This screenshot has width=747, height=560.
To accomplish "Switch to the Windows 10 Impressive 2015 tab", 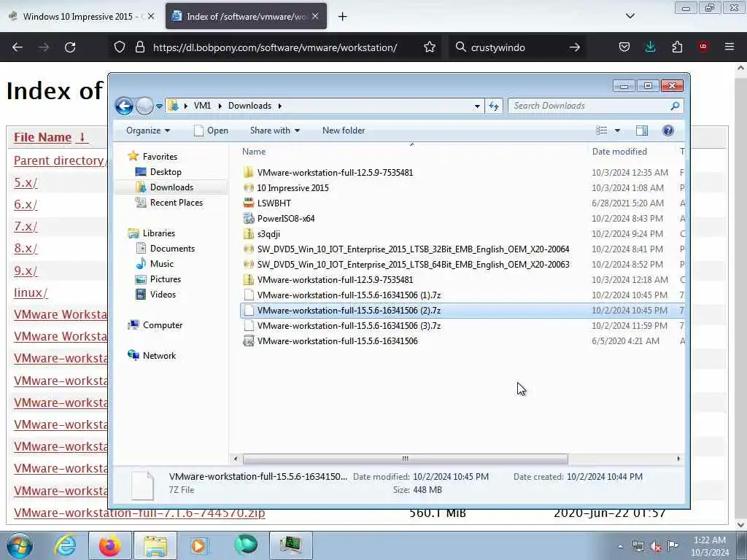I will point(81,17).
